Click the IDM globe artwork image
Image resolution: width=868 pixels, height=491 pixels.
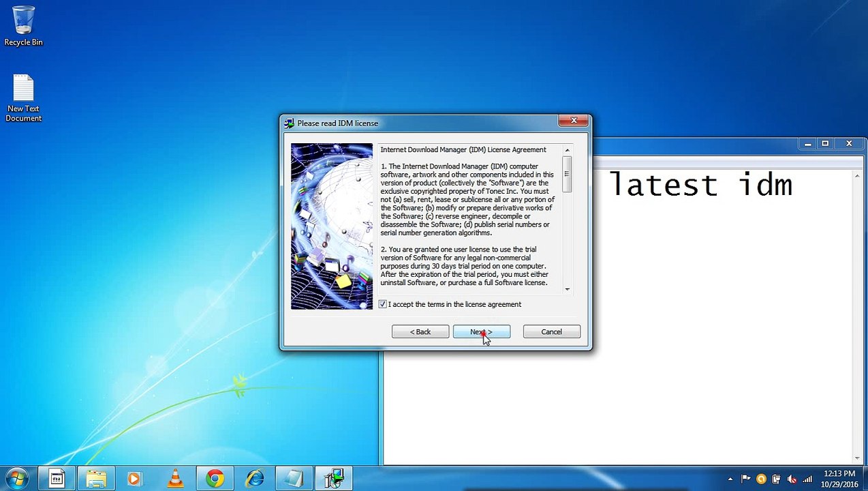[332, 226]
